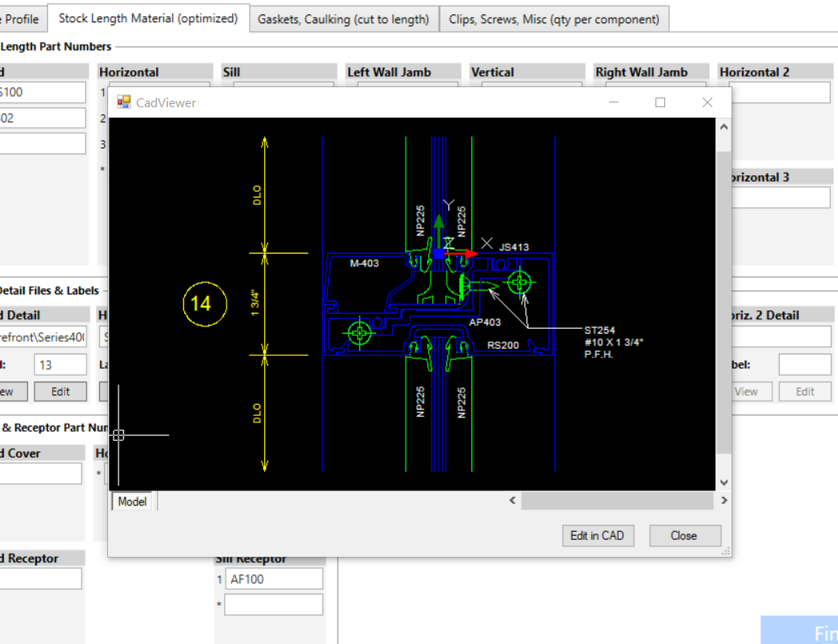
Task: Click the scroll left arrow in CadViewer
Action: [512, 500]
